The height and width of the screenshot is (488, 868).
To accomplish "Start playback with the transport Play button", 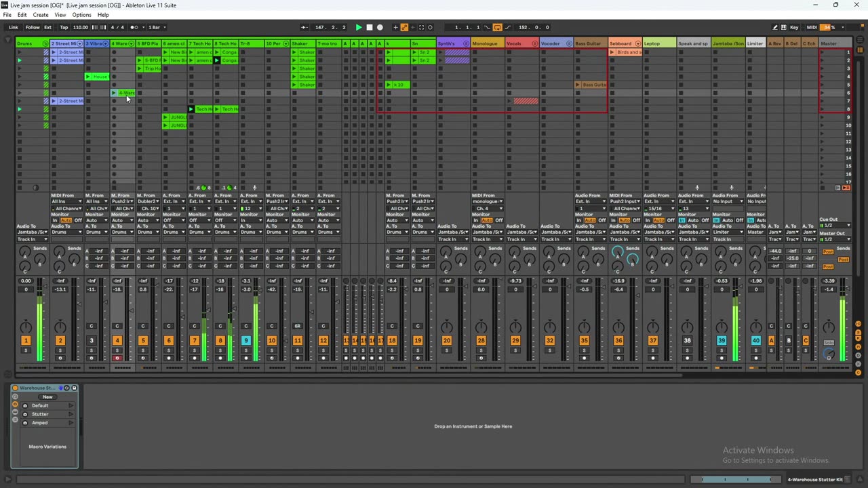I will tap(359, 27).
